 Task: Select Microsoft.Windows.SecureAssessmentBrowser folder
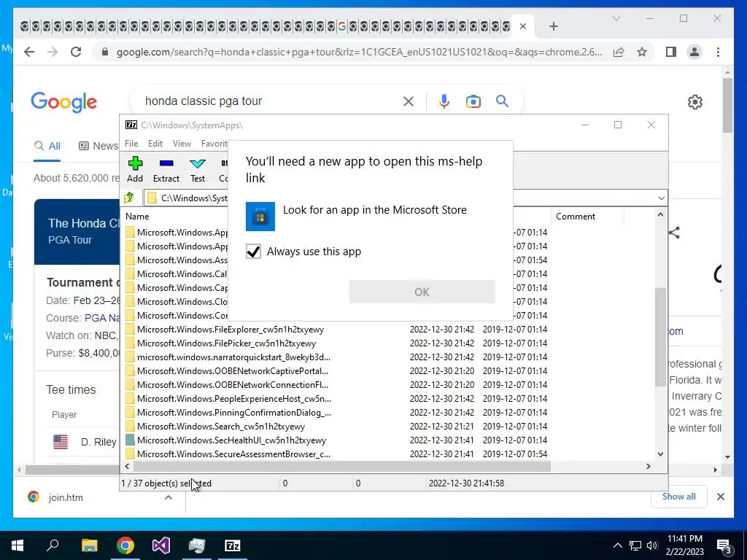pos(234,454)
